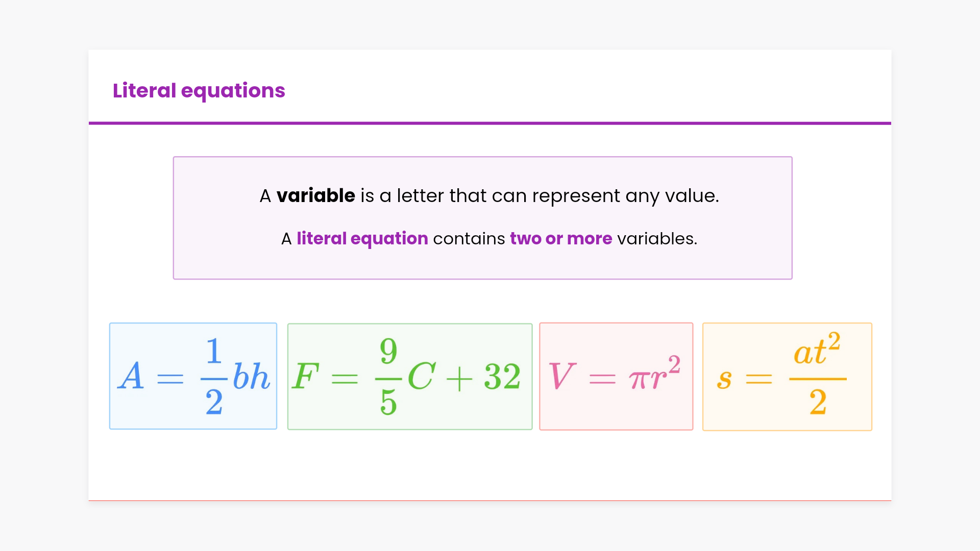Click the πr² term in the pink equation
This screenshot has width=980, height=551.
click(654, 374)
